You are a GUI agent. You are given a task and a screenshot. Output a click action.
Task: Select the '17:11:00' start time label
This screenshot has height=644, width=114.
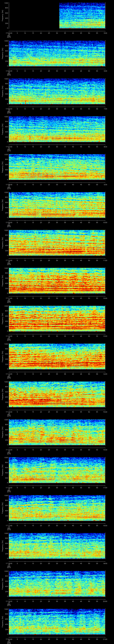9,298
